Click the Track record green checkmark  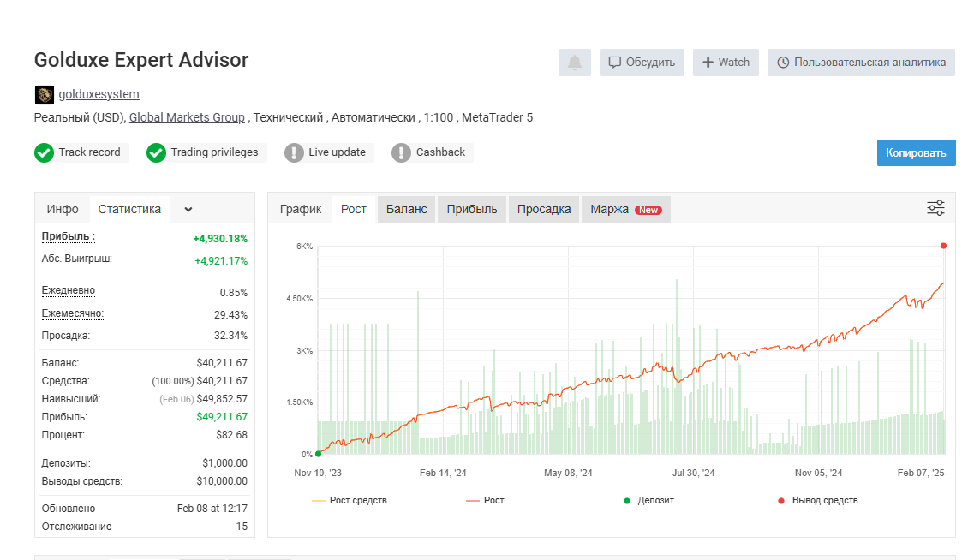[x=44, y=152]
